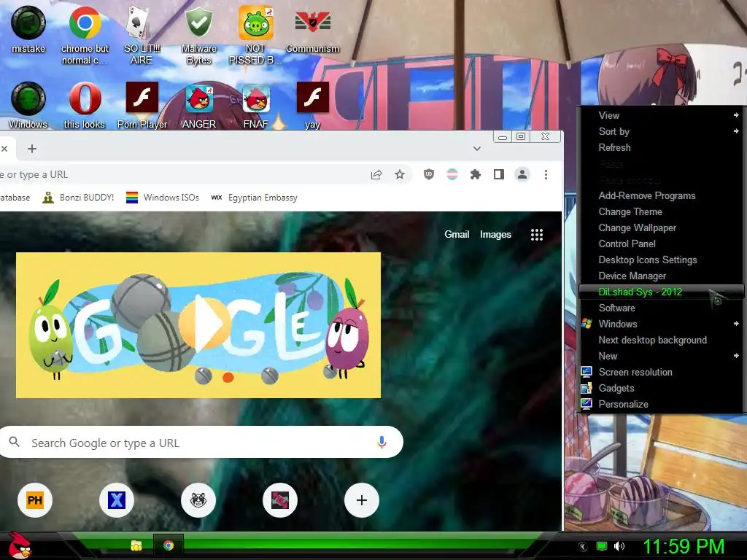Bookmark this page with the star icon
Screen dimensions: 747x560
tap(400, 175)
